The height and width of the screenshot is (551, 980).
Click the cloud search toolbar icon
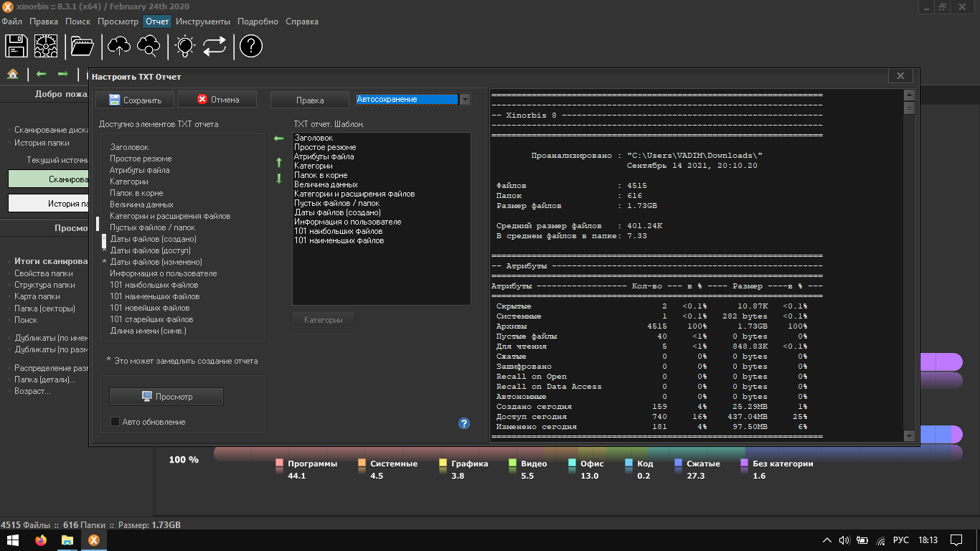click(x=149, y=47)
